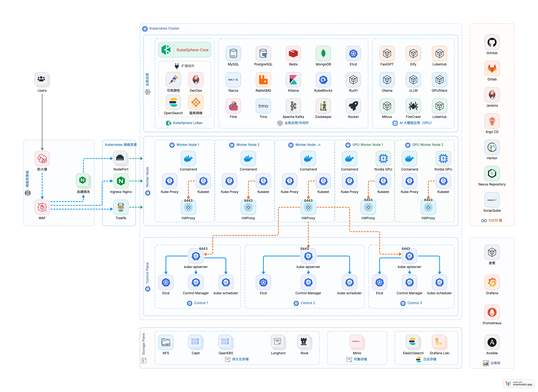This screenshot has height=392, width=538.
Task: Select the Grafana icon
Action: pyautogui.click(x=492, y=282)
